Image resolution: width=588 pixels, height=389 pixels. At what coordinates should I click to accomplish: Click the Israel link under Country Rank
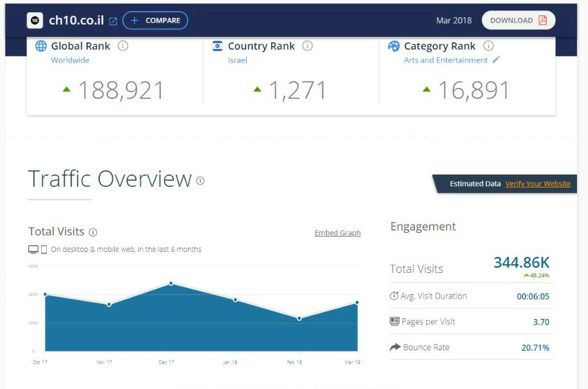point(238,60)
